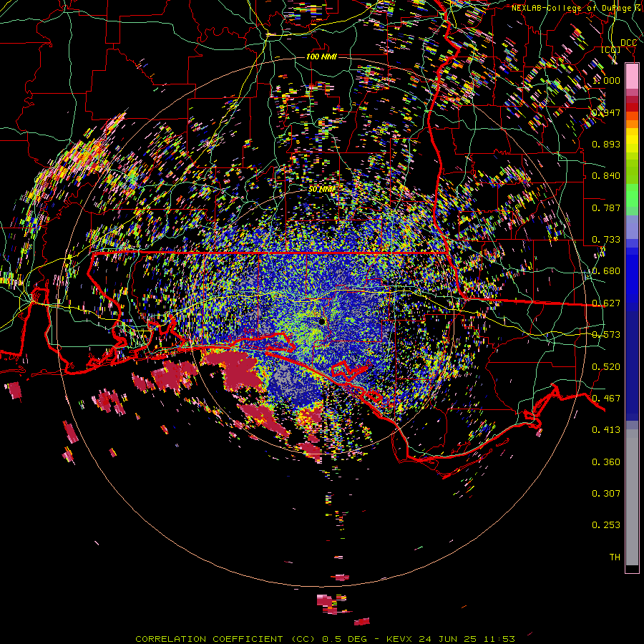The height and width of the screenshot is (644, 644).
Task: Click the 0.680 scale value
Action: click(x=606, y=271)
